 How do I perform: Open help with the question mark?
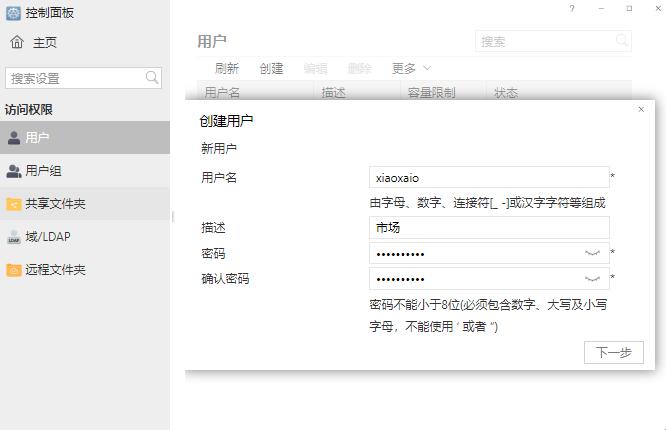[572, 9]
